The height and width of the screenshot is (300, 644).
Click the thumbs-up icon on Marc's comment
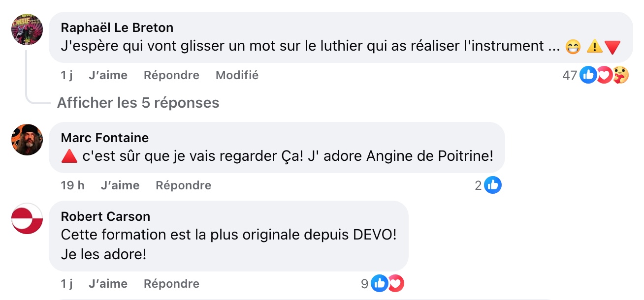493,185
